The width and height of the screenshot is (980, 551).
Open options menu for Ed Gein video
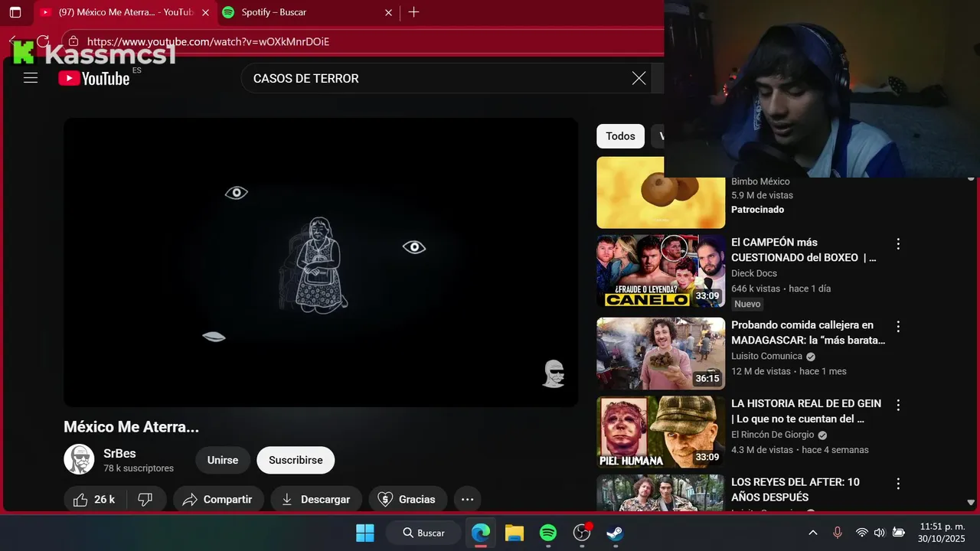[898, 405]
